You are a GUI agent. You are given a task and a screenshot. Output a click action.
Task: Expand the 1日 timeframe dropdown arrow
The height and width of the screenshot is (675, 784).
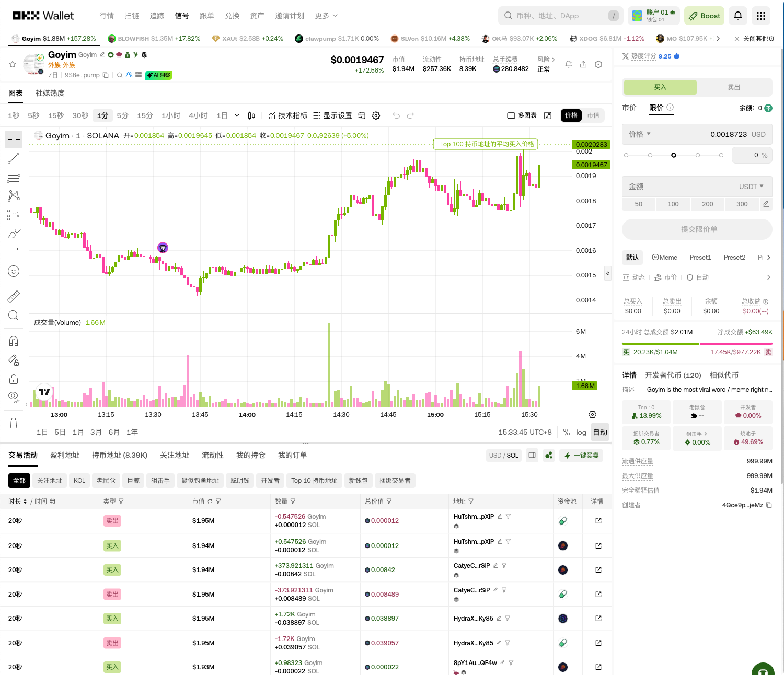click(237, 115)
